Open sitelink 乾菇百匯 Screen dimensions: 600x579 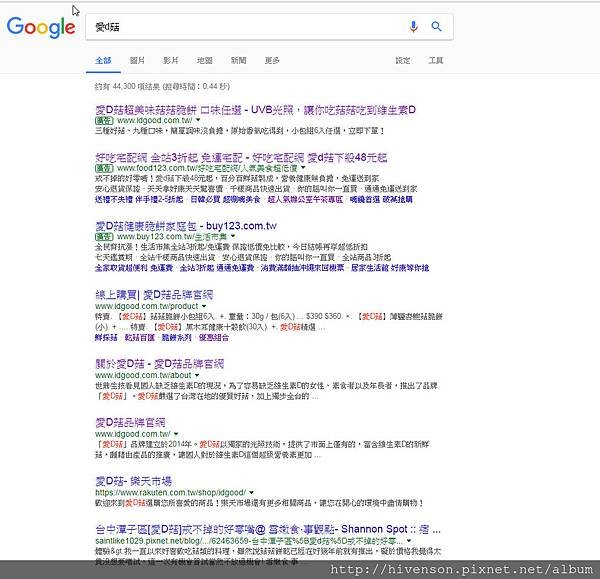[140, 338]
